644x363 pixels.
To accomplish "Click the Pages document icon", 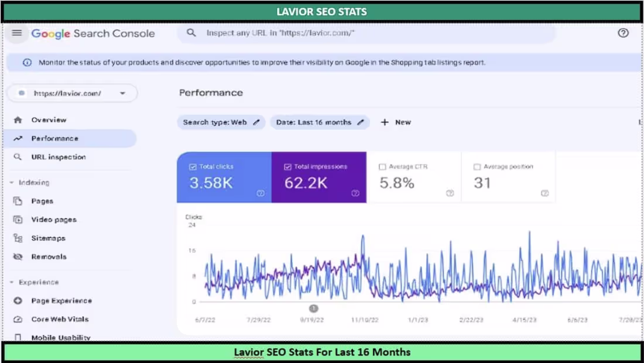I will coord(18,201).
